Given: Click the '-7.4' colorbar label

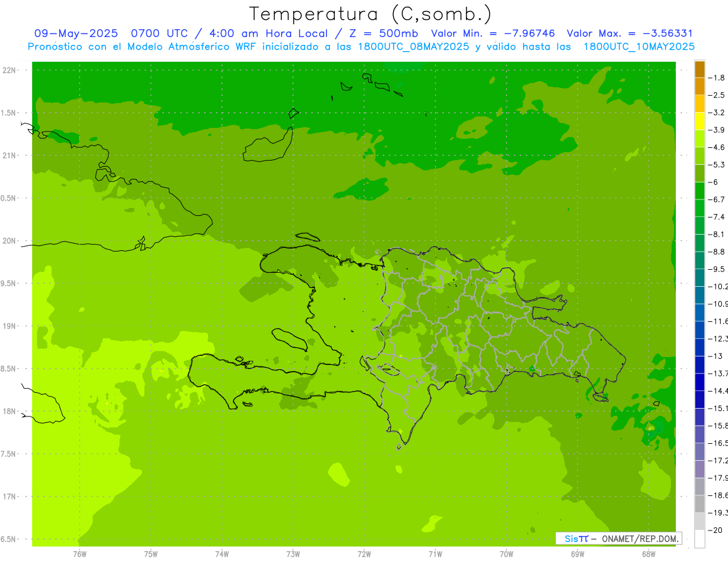Looking at the screenshot, I should click(717, 217).
